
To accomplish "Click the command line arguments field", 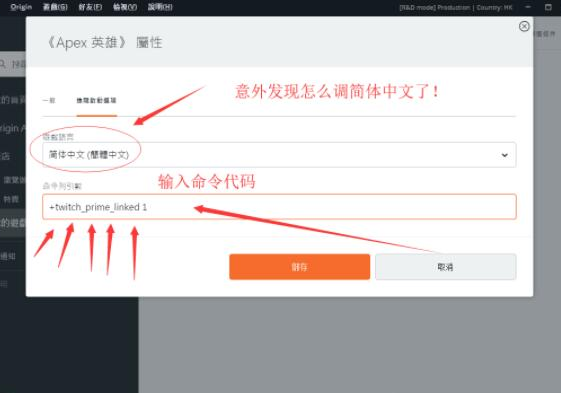I will 279,207.
